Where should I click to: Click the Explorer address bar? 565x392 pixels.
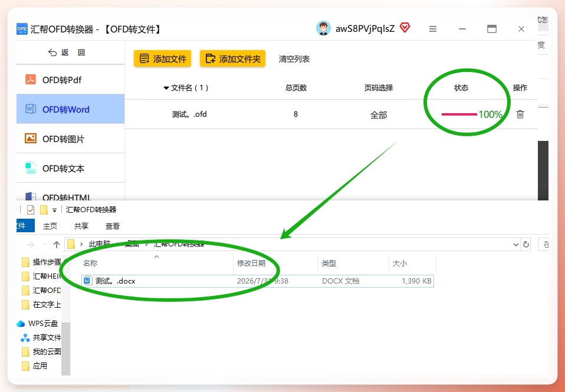292,244
